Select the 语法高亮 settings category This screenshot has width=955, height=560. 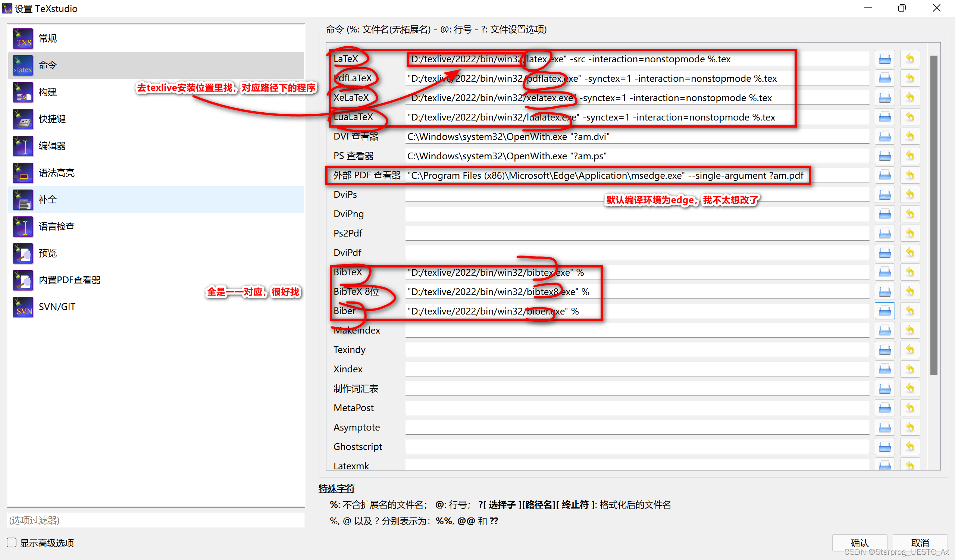pos(57,173)
